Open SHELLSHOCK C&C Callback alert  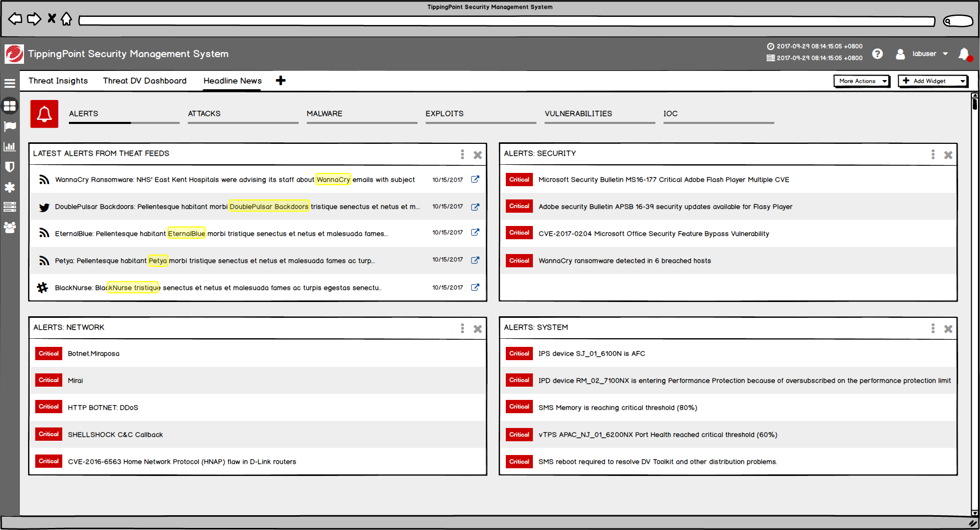[258, 435]
